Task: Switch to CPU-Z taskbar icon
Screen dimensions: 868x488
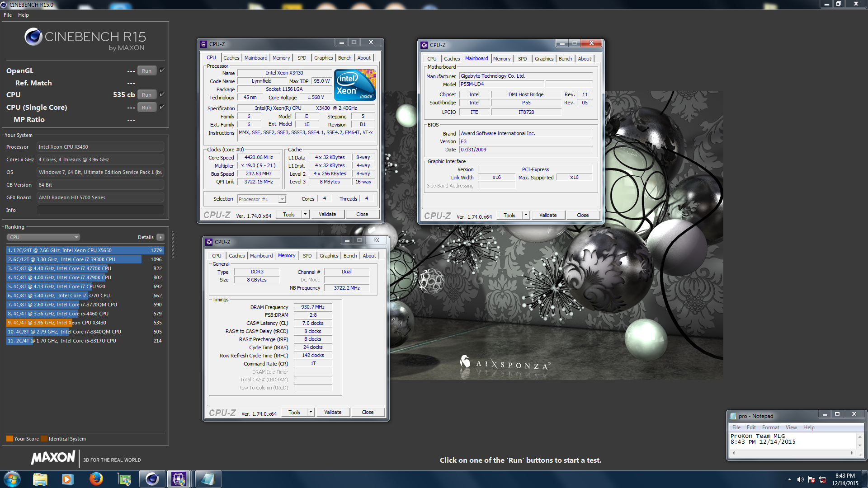Action: click(x=179, y=479)
